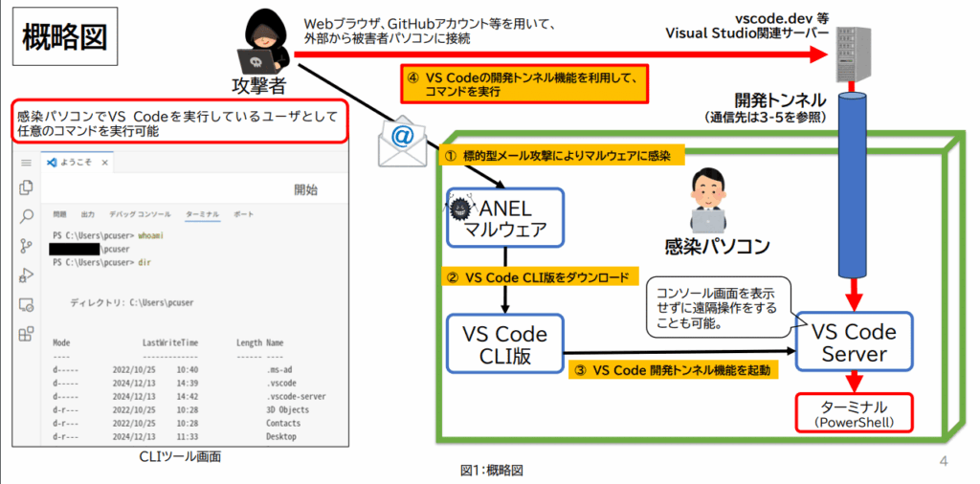
Task: Select the .ms-ad directory entry
Action: point(278,369)
